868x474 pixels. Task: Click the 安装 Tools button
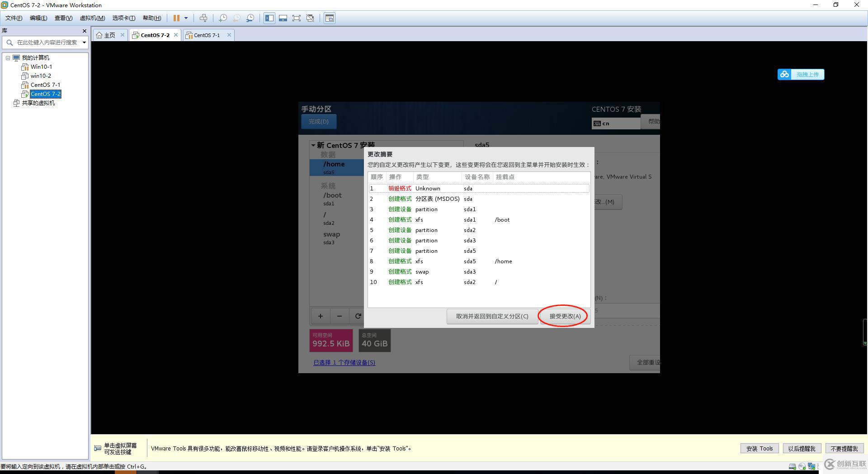(x=759, y=449)
